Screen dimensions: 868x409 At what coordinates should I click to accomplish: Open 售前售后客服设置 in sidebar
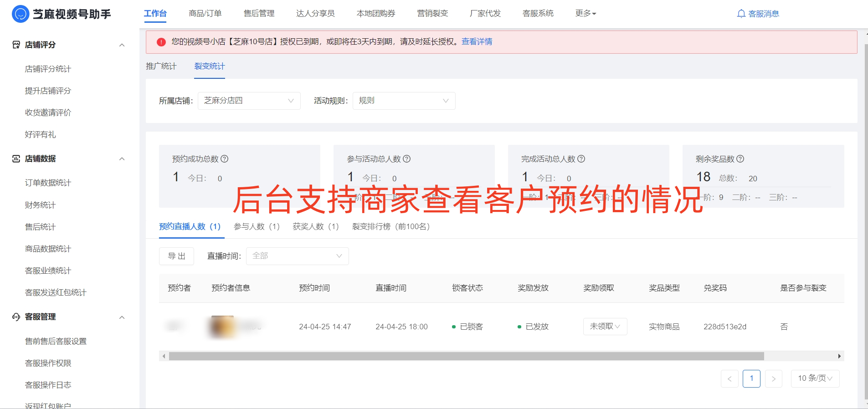(56, 341)
